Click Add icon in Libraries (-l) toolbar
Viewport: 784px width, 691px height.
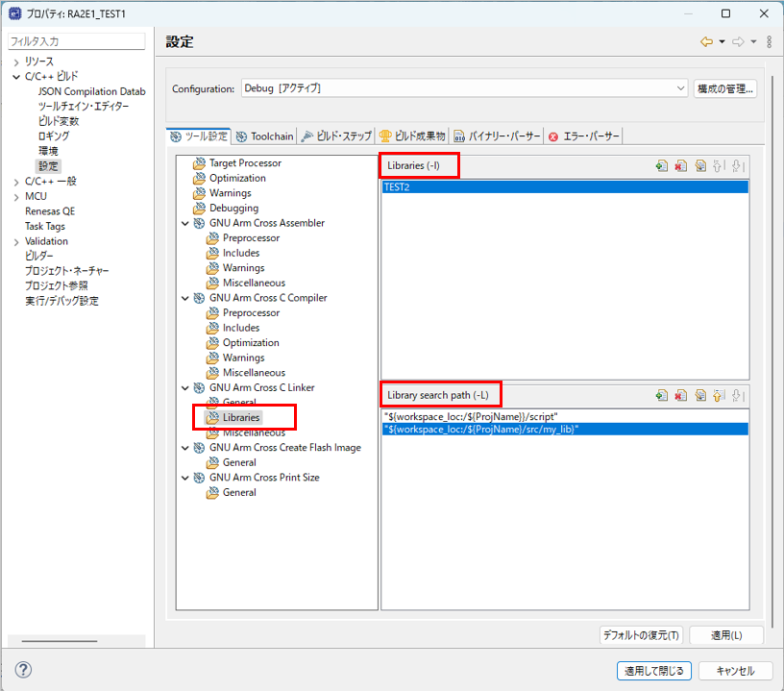coord(662,166)
